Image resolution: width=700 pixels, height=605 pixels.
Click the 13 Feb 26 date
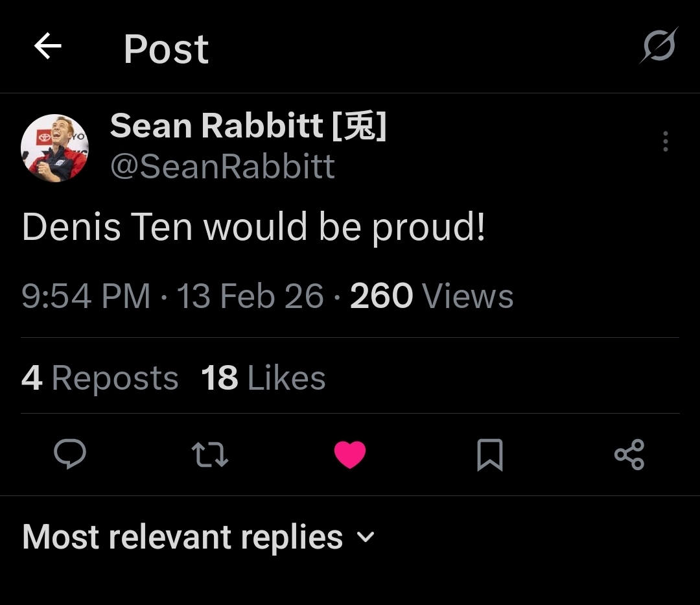[x=250, y=296]
